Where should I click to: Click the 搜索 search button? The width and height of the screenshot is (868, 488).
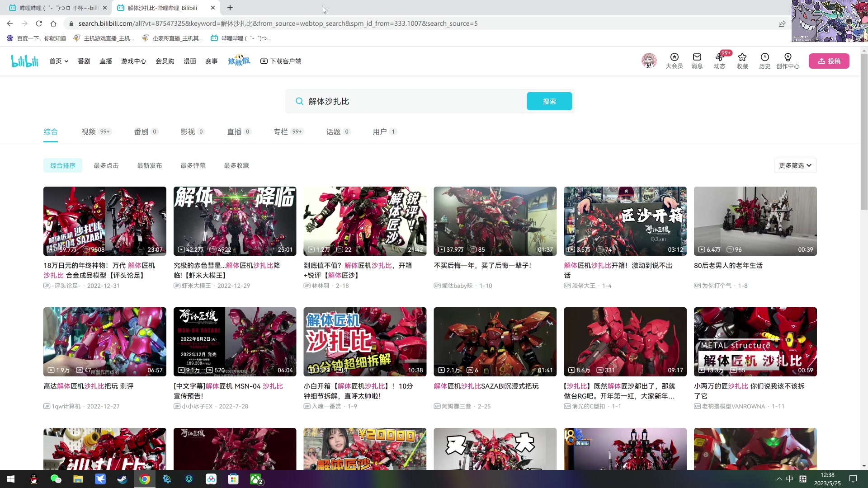(x=549, y=101)
